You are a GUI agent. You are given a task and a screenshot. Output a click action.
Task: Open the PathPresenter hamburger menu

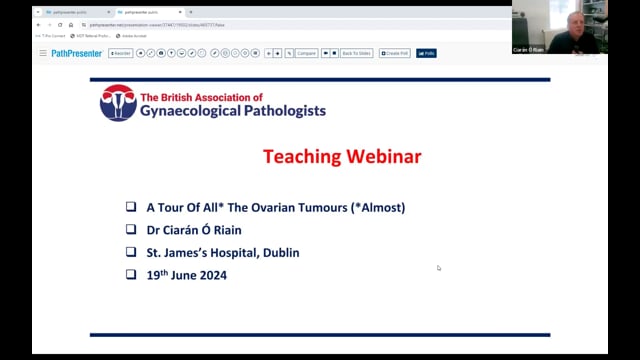(x=43, y=53)
